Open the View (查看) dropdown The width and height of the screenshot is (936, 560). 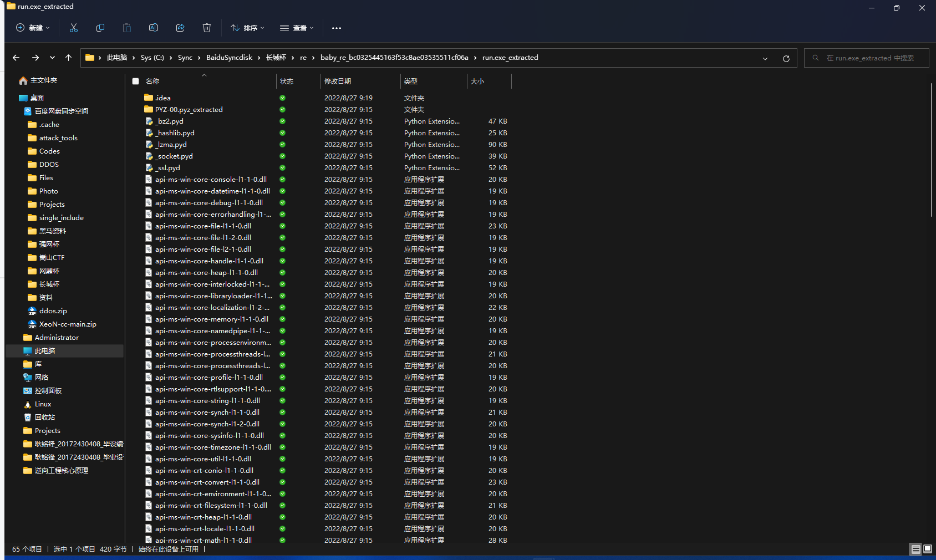297,28
